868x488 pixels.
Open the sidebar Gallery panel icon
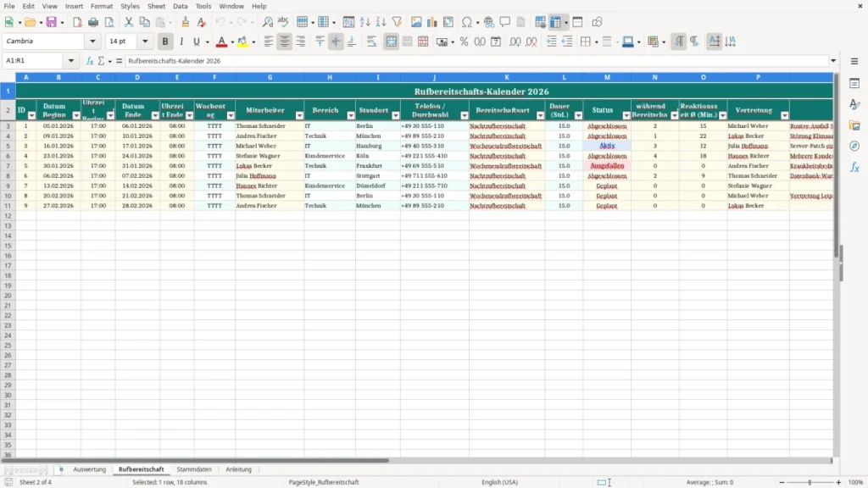[854, 125]
